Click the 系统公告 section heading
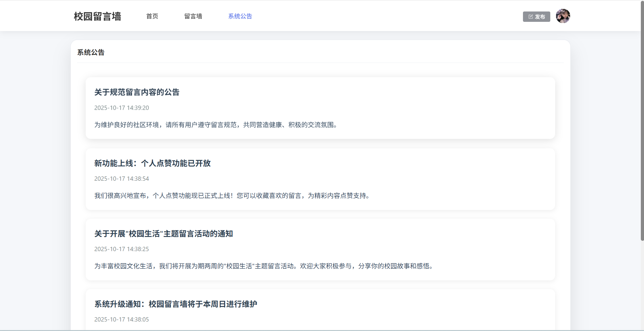The height and width of the screenshot is (331, 644). pyautogui.click(x=91, y=53)
